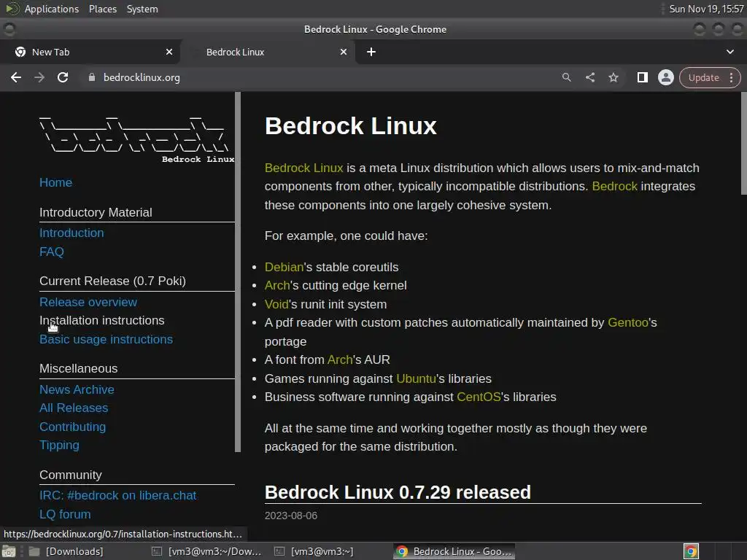Click the show desktop icon in bottom panel

9,551
